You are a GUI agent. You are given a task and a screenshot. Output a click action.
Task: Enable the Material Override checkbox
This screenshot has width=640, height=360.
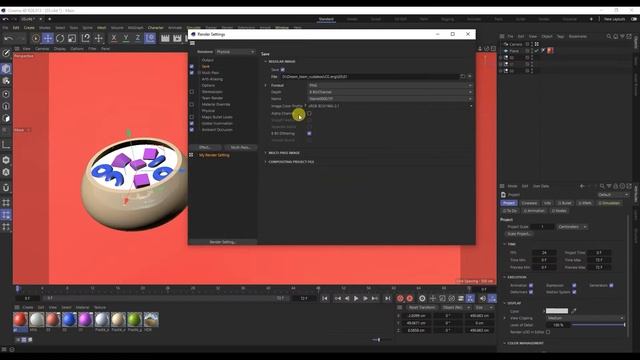192,104
